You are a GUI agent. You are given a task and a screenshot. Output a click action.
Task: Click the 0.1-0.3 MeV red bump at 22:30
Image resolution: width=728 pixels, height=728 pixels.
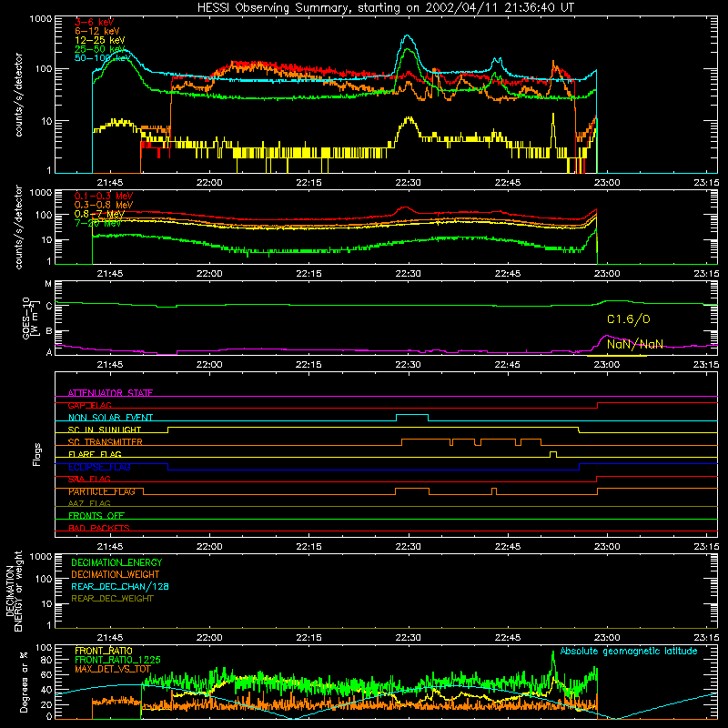(405, 208)
